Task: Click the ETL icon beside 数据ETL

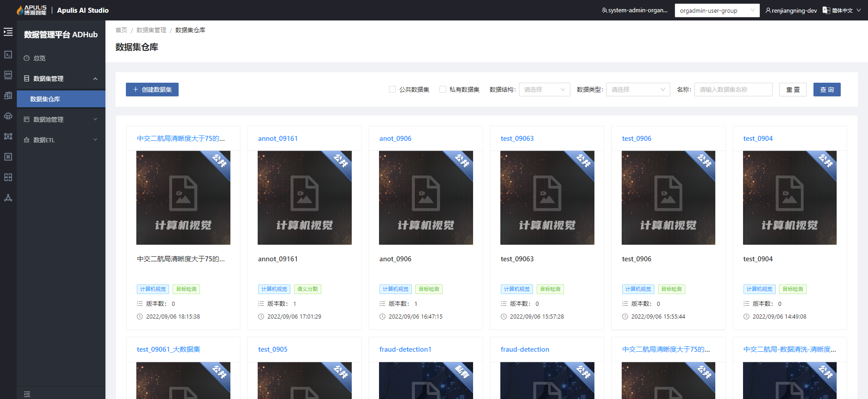Action: point(26,140)
